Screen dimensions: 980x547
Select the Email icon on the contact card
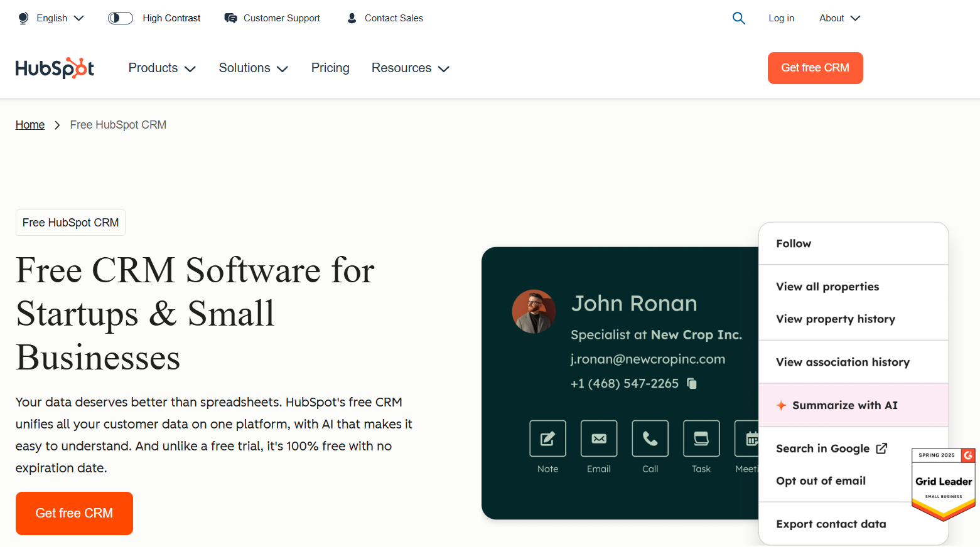[598, 438]
